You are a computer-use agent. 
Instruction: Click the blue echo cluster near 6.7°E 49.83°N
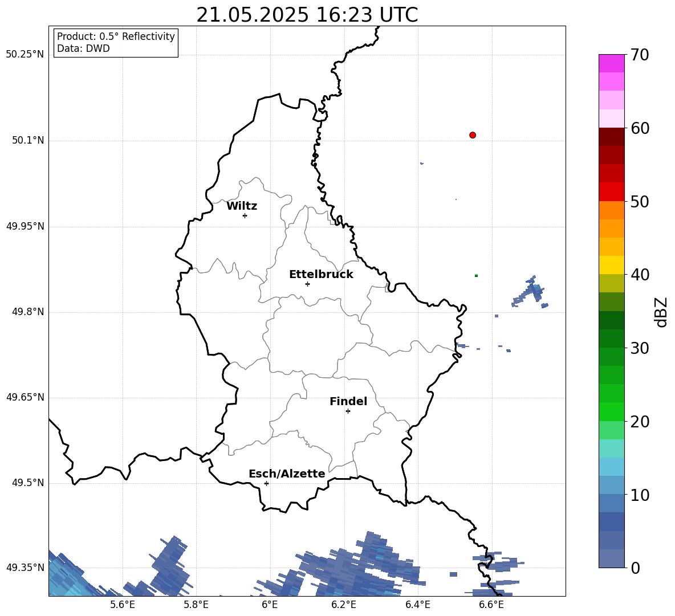click(531, 292)
